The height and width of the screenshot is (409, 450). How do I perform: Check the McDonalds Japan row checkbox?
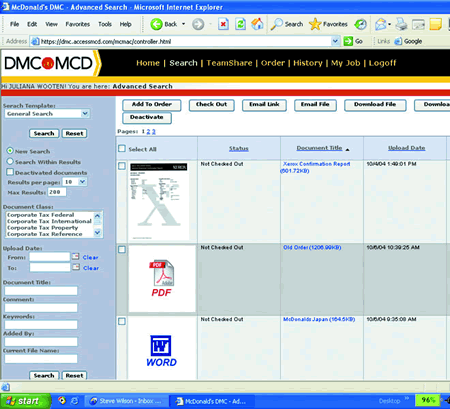point(122,321)
